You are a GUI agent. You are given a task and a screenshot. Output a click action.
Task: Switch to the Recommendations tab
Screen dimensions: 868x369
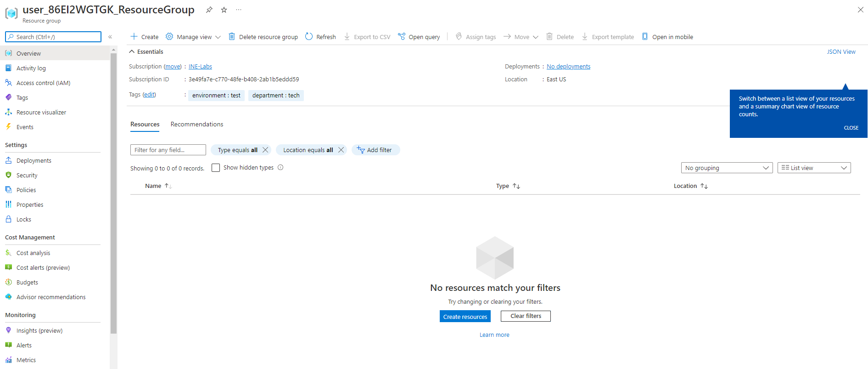196,124
